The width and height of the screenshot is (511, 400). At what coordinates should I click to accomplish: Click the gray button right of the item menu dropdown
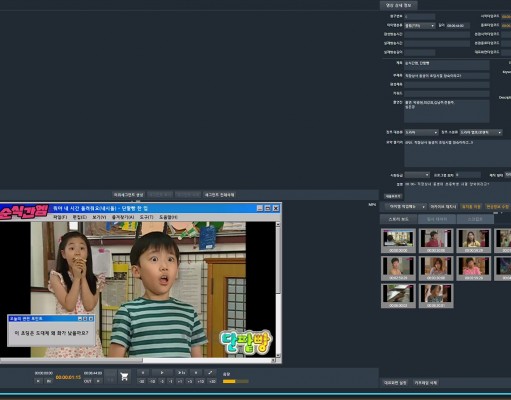(443, 207)
